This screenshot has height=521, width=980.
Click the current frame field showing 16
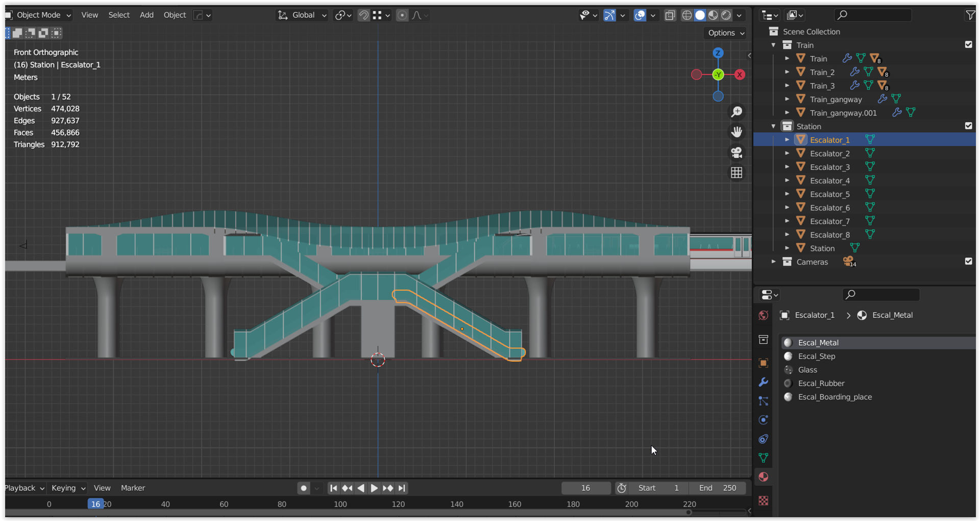(586, 488)
